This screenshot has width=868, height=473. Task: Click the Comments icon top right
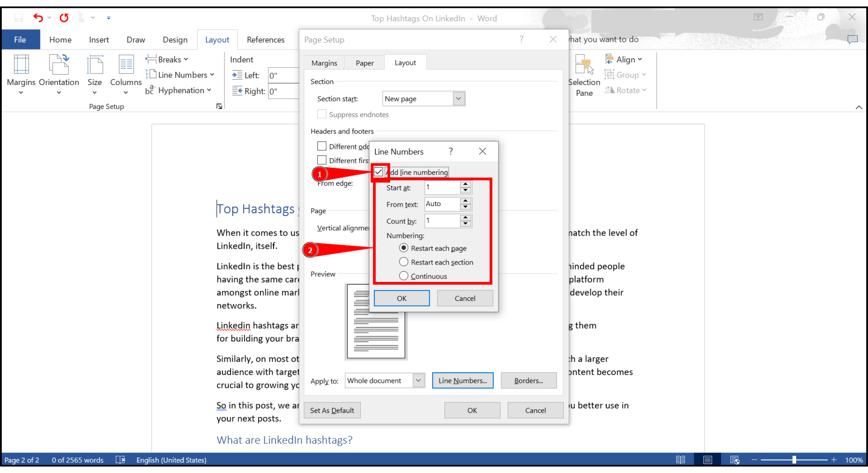(852, 39)
